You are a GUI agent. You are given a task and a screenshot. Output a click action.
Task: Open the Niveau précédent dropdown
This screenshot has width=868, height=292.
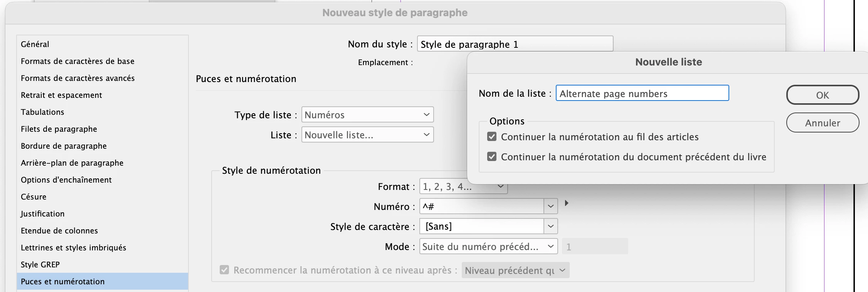tap(515, 270)
